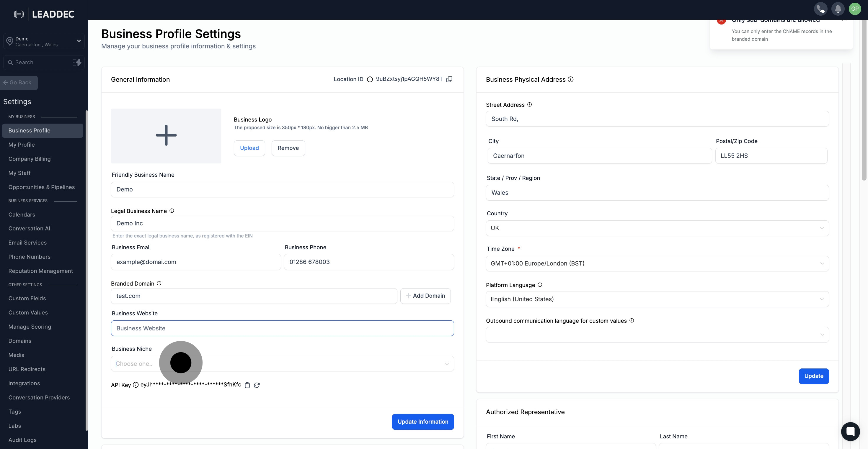868x449 pixels.
Task: Open URL Redirects settings
Action: pos(27,369)
